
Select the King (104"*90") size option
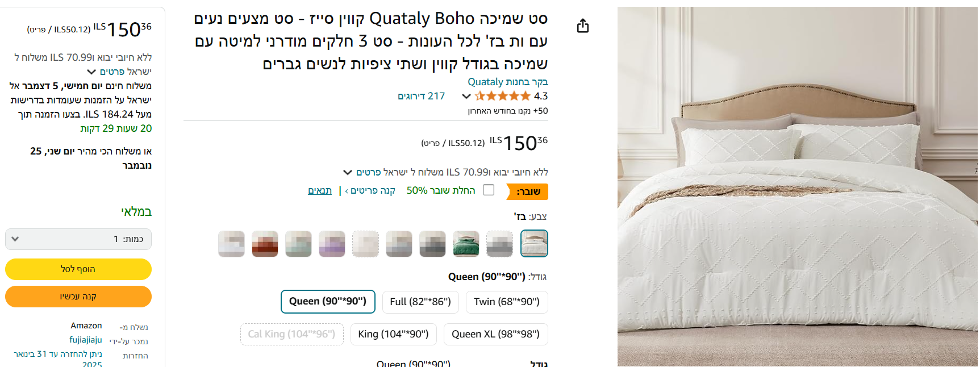(393, 334)
